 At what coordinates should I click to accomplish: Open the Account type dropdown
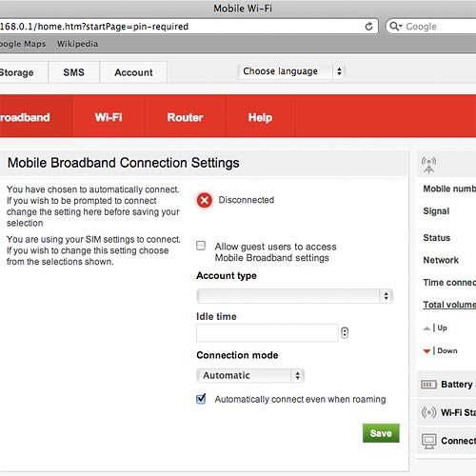(295, 296)
